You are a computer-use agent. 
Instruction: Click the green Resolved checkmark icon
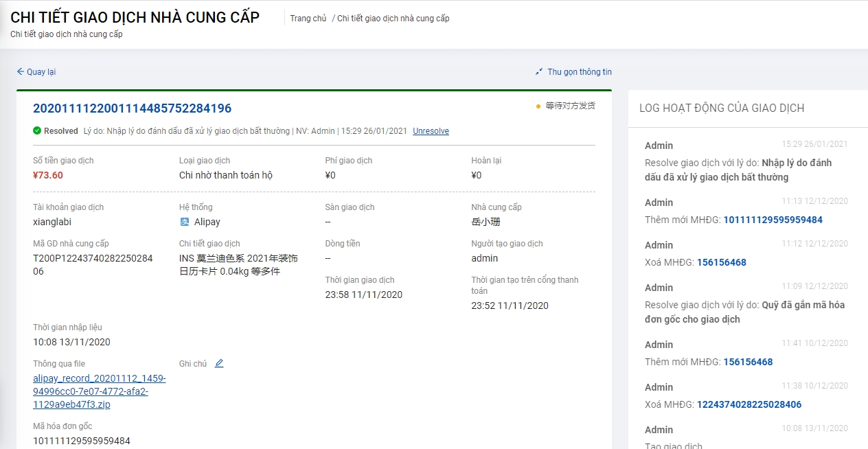click(37, 130)
